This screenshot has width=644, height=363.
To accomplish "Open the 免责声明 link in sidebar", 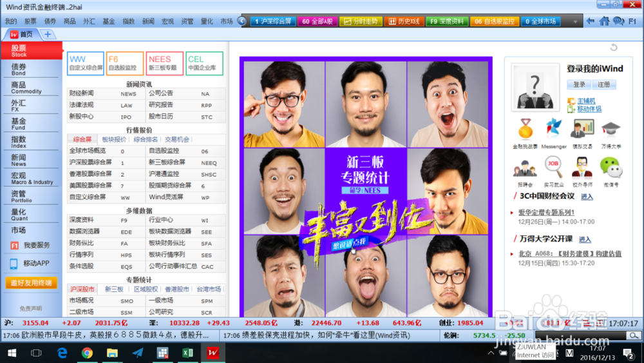I will pyautogui.click(x=31, y=308).
